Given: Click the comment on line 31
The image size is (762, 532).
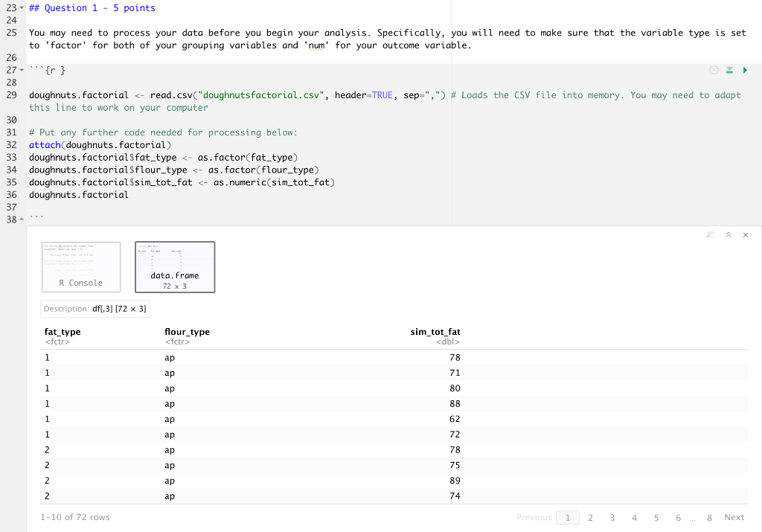Looking at the screenshot, I should (163, 132).
